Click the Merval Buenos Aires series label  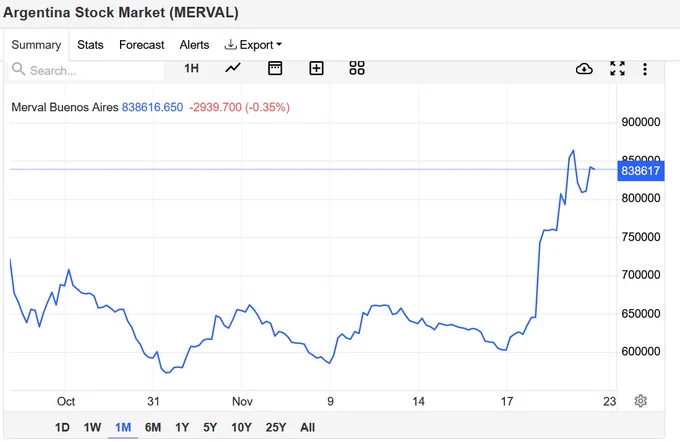tap(65, 107)
